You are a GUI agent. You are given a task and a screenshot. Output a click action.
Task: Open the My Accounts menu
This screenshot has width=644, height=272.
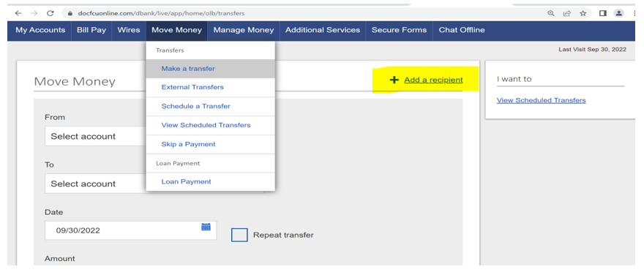pyautogui.click(x=40, y=30)
